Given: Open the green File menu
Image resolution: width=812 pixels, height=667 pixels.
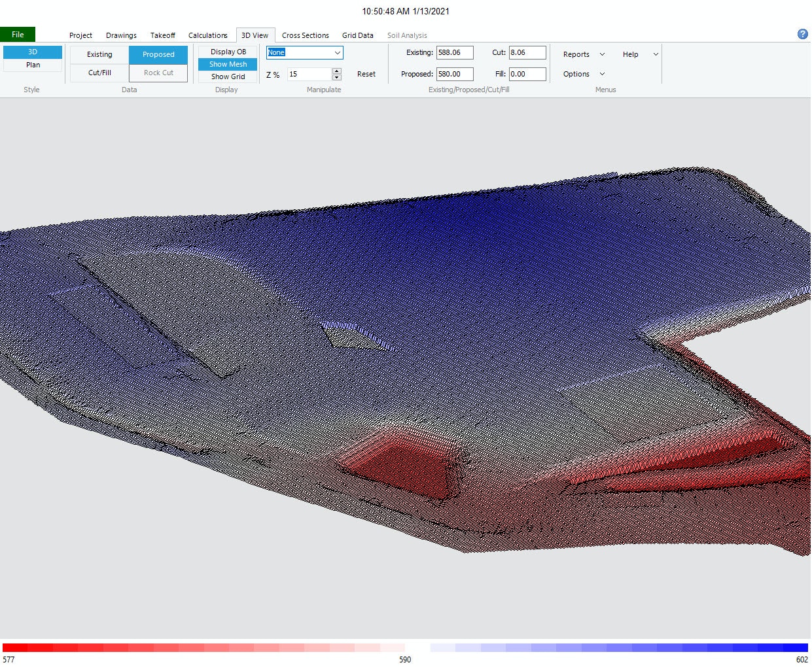Looking at the screenshot, I should click(18, 35).
